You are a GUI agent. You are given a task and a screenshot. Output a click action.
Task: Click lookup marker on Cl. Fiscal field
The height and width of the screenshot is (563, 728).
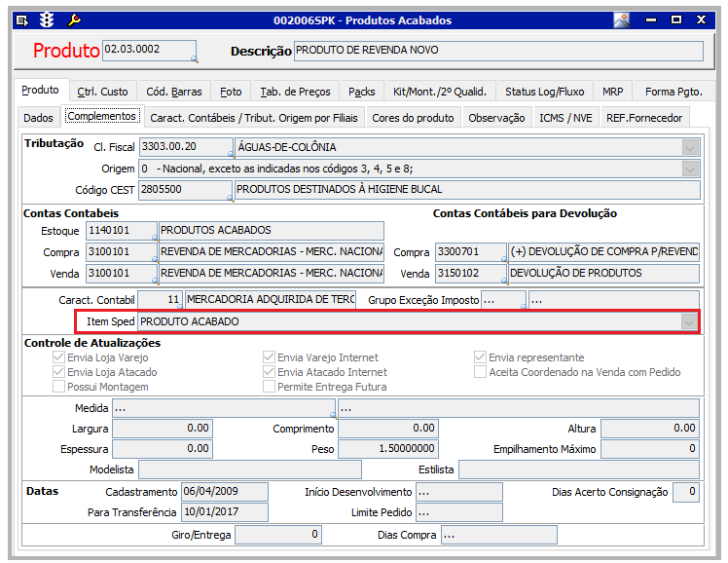[x=231, y=154]
